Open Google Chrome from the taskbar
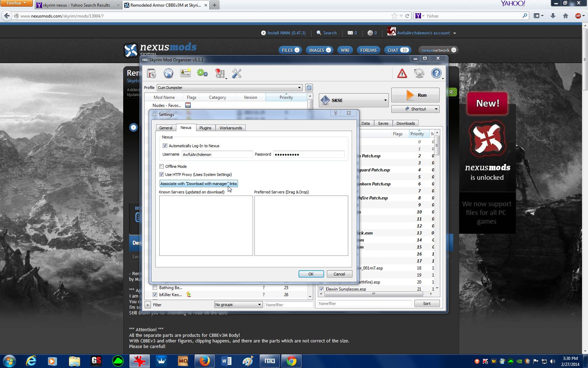588x368 pixels. click(x=291, y=361)
